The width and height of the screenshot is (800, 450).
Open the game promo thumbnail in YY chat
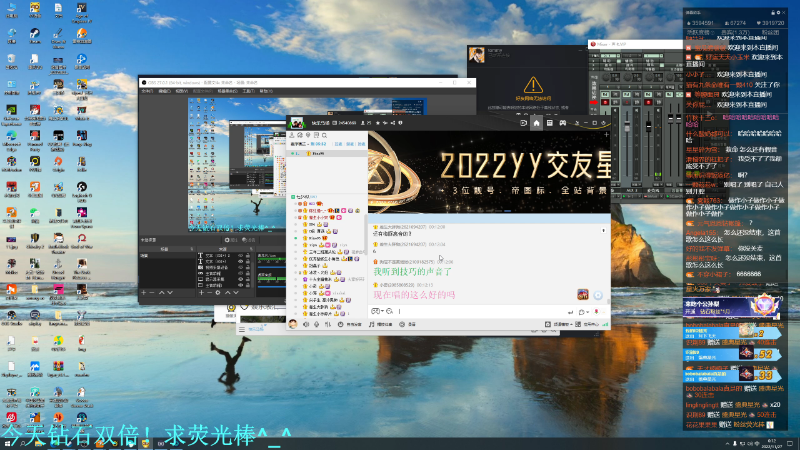[x=583, y=294]
